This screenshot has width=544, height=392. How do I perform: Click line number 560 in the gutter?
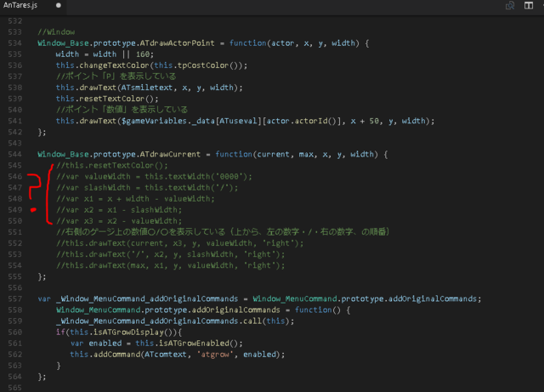15,332
